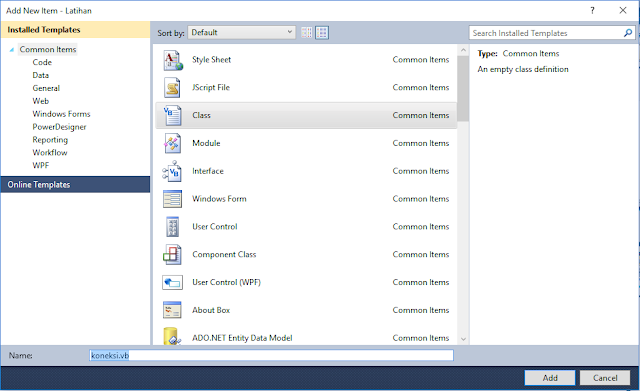Focus the Search Installed Templates box
640x391 pixels.
coord(552,33)
